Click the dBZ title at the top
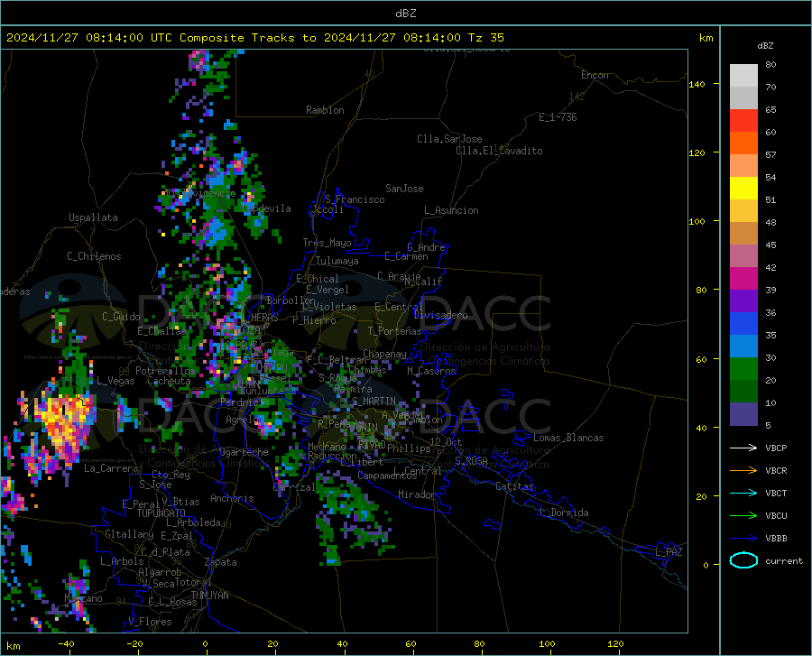Image resolution: width=812 pixels, height=656 pixels. 405,14
